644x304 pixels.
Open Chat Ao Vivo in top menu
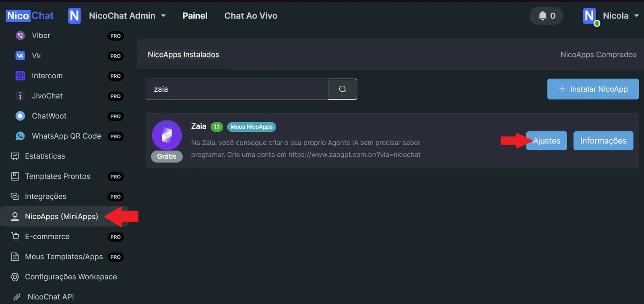(x=251, y=16)
